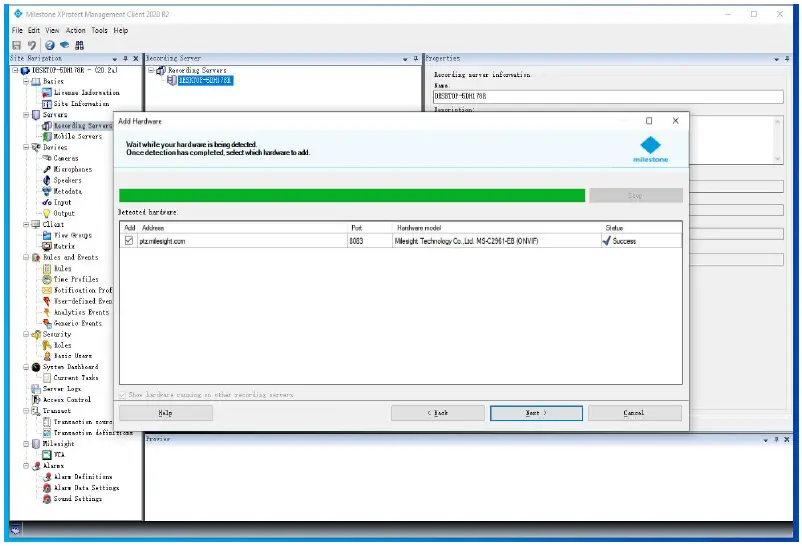The width and height of the screenshot is (802, 546).
Task: Click the green detection progress bar
Action: coord(352,195)
